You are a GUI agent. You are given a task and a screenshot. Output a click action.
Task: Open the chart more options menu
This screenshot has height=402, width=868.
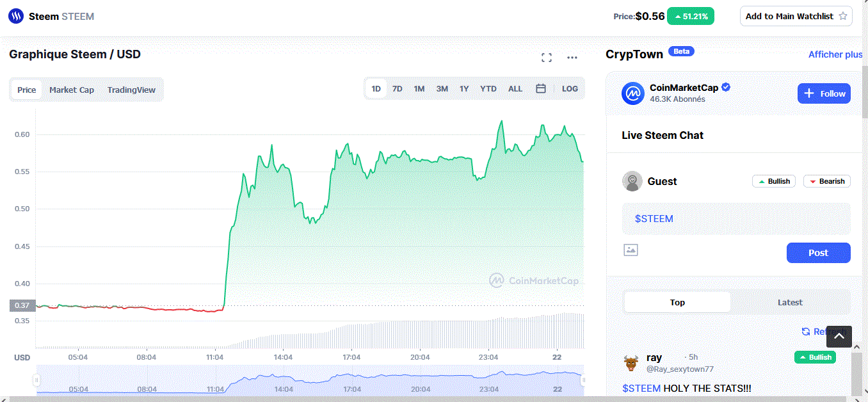click(572, 58)
